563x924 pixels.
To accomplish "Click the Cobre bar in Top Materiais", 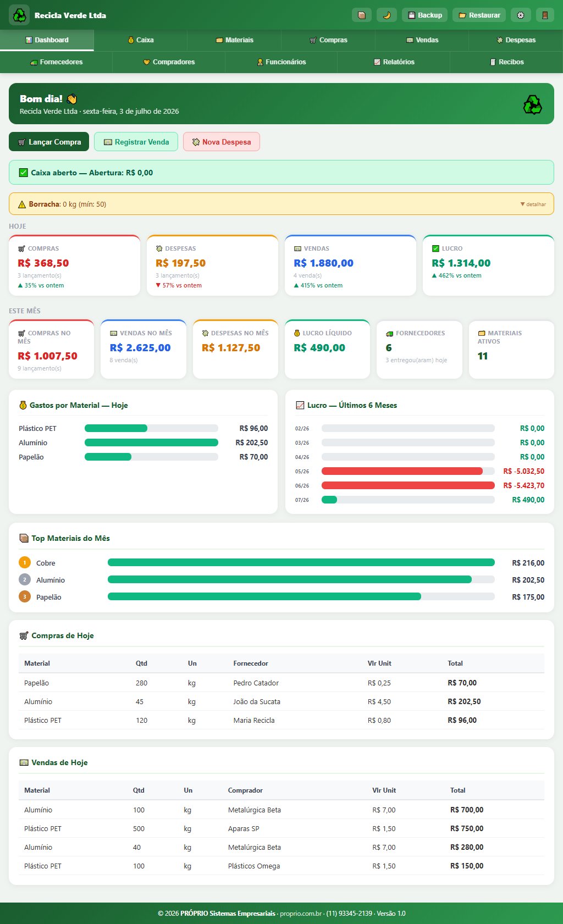I will point(301,562).
